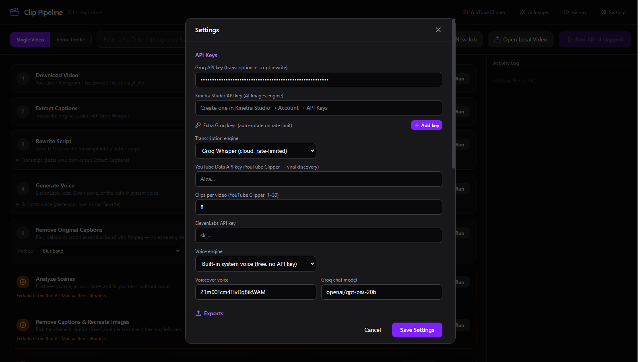Expand the Transcript paste section
Screen dimensions: 644x362
point(73,160)
